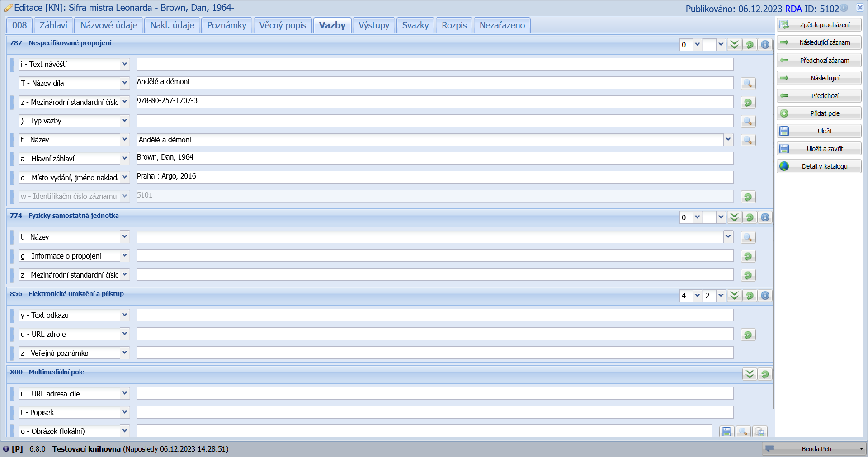Screen dimensions: 868x457
Task: Click the info icon in the 787 section header
Action: pos(765,45)
